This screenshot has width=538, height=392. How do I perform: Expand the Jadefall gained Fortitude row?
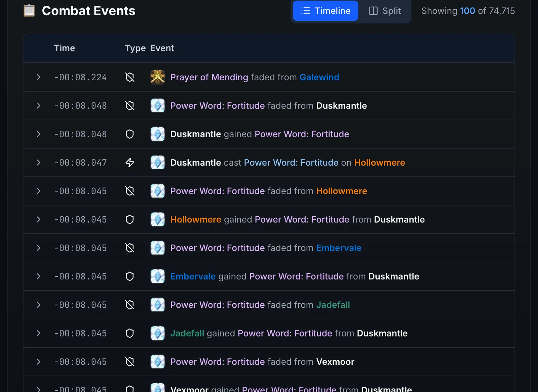click(38, 333)
